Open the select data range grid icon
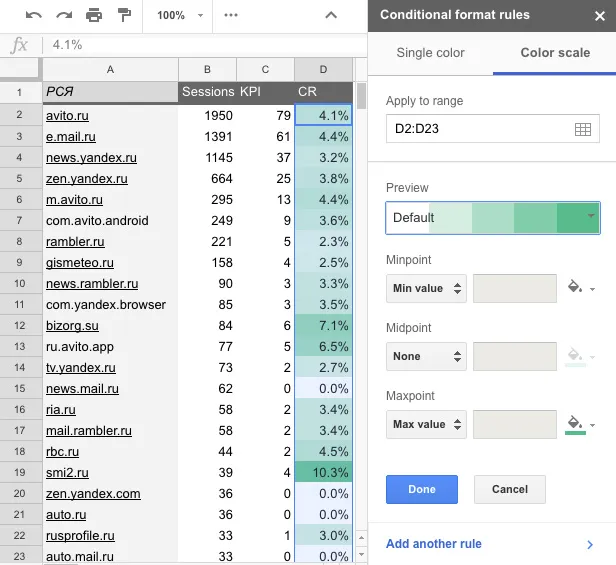The height and width of the screenshot is (565, 616). tap(583, 129)
